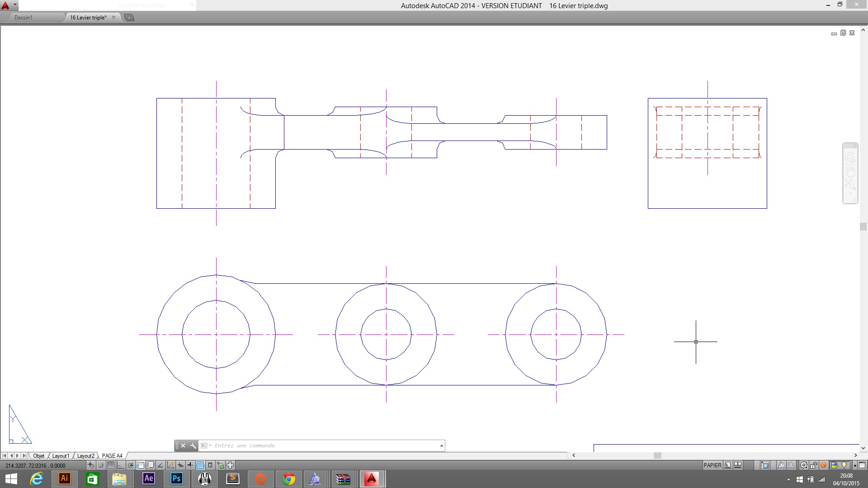Image resolution: width=868 pixels, height=488 pixels.
Task: Toggle Object Snap Tracking in status bar
Action: (x=160, y=465)
